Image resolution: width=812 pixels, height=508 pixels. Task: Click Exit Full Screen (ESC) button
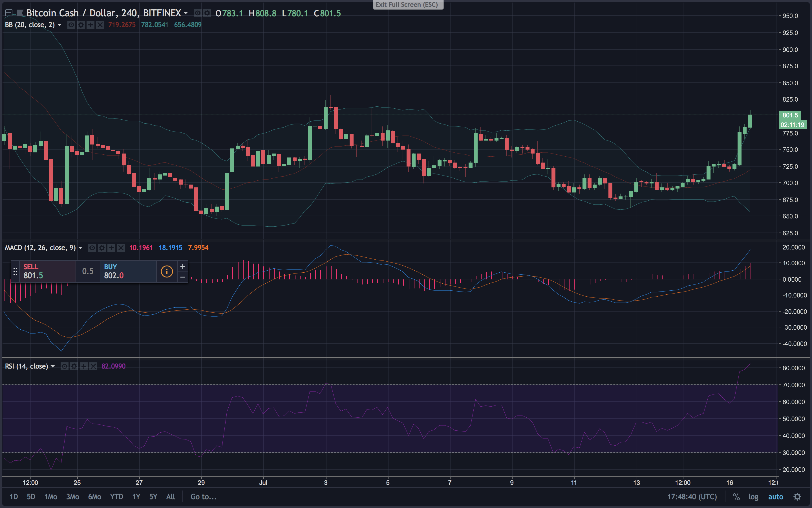coord(408,4)
